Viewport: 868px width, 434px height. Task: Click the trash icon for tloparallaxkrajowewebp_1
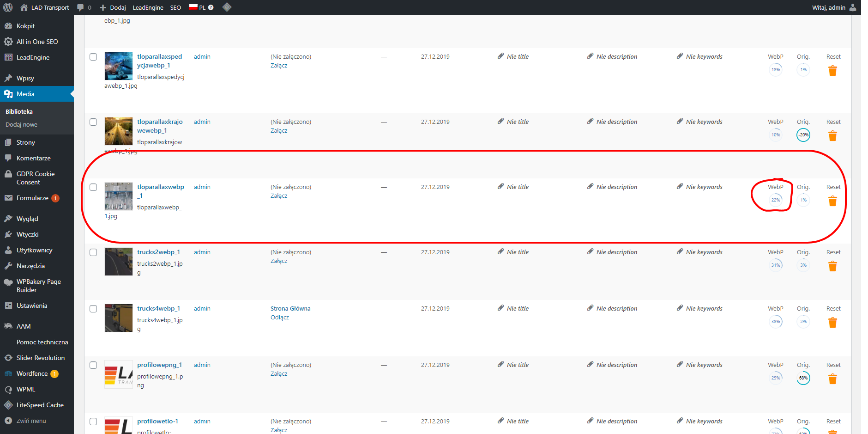tap(832, 136)
